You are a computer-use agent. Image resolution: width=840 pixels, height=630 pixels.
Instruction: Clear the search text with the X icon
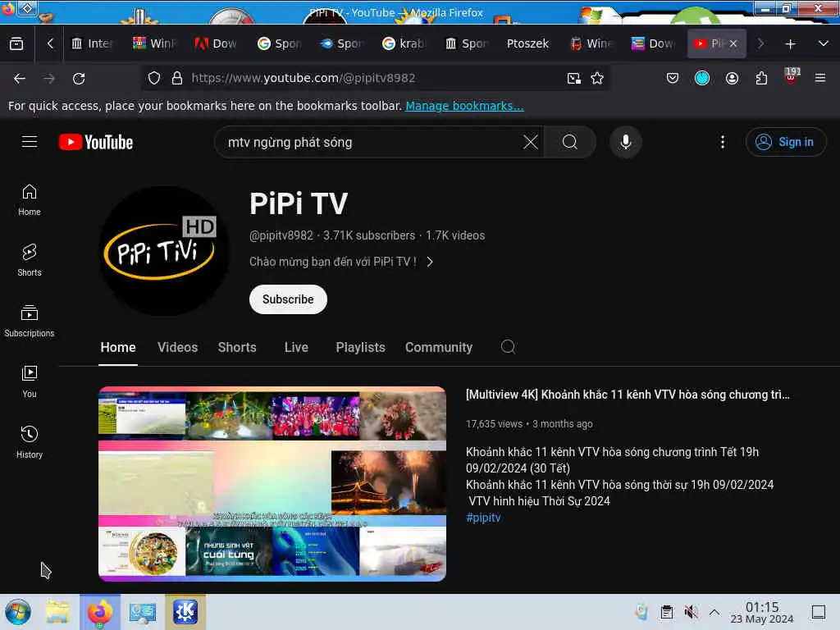(x=531, y=142)
